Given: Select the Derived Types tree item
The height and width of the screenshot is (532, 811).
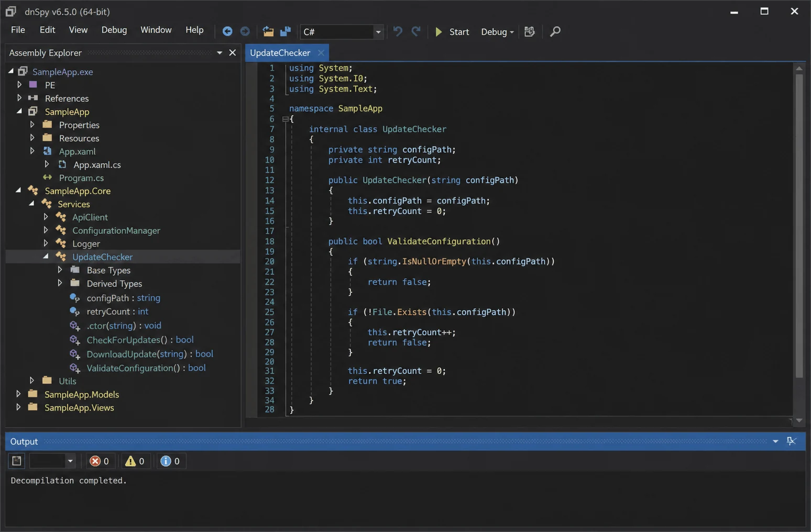Looking at the screenshot, I should click(x=114, y=284).
